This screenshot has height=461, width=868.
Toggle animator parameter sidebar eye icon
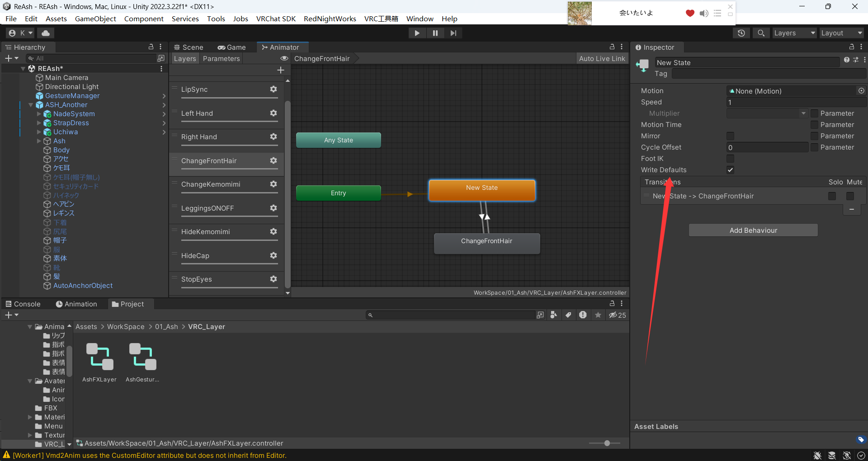pos(284,59)
